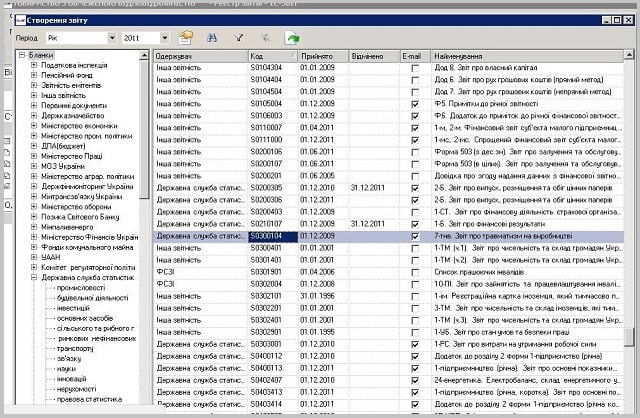
Task: Expand the Податкова інспекція tree node
Action: pyautogui.click(x=35, y=65)
